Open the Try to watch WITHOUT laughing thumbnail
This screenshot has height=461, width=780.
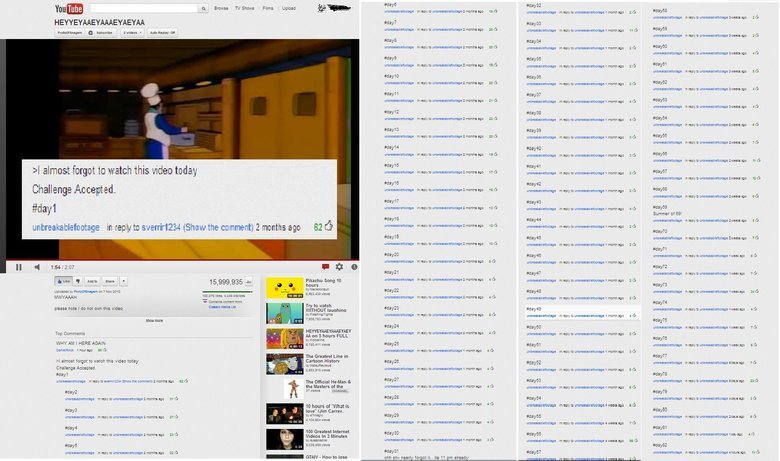285,313
